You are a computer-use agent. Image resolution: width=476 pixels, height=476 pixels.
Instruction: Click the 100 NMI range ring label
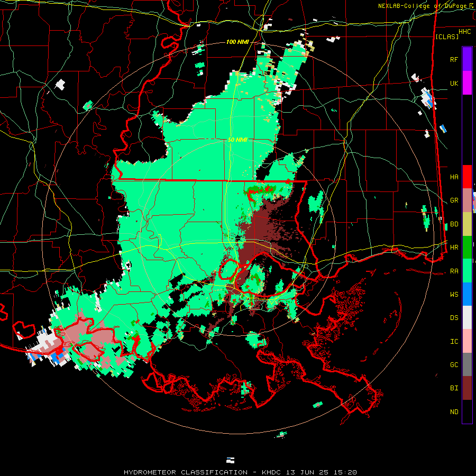tap(237, 42)
